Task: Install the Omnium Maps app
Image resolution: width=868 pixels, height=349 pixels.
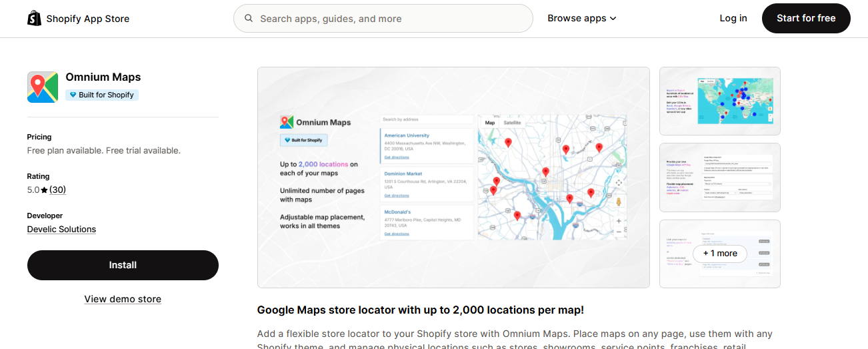Action: click(123, 265)
